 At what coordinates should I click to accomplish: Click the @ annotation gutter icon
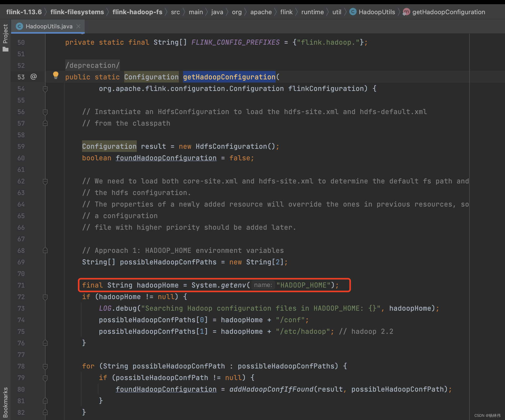(x=33, y=77)
